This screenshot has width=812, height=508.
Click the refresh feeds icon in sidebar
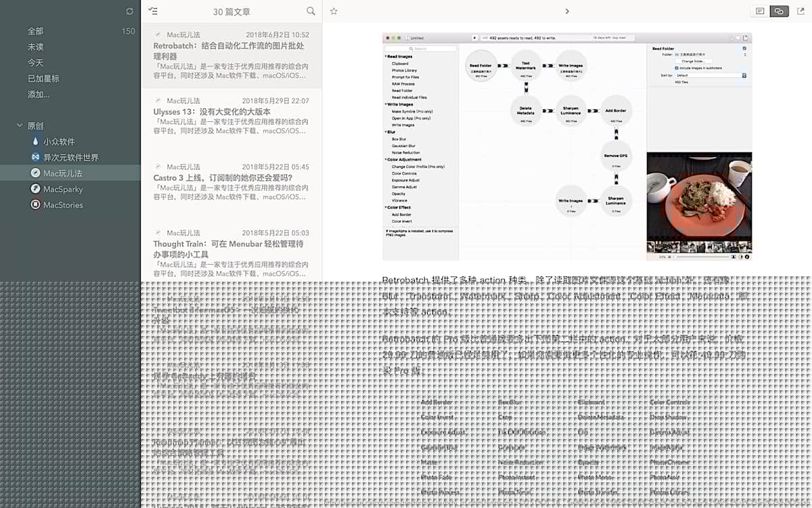coord(130,12)
